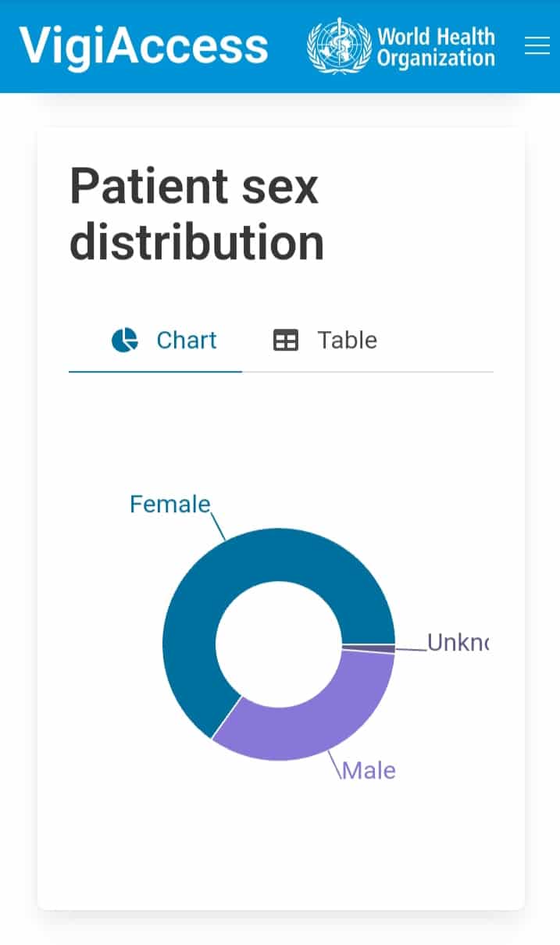Open the hamburger menu
The width and height of the screenshot is (560, 945).
pos(537,47)
